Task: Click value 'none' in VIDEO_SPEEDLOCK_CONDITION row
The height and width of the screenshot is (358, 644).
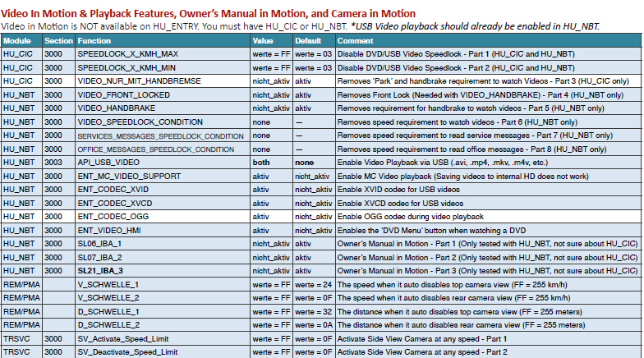Action: [x=261, y=122]
